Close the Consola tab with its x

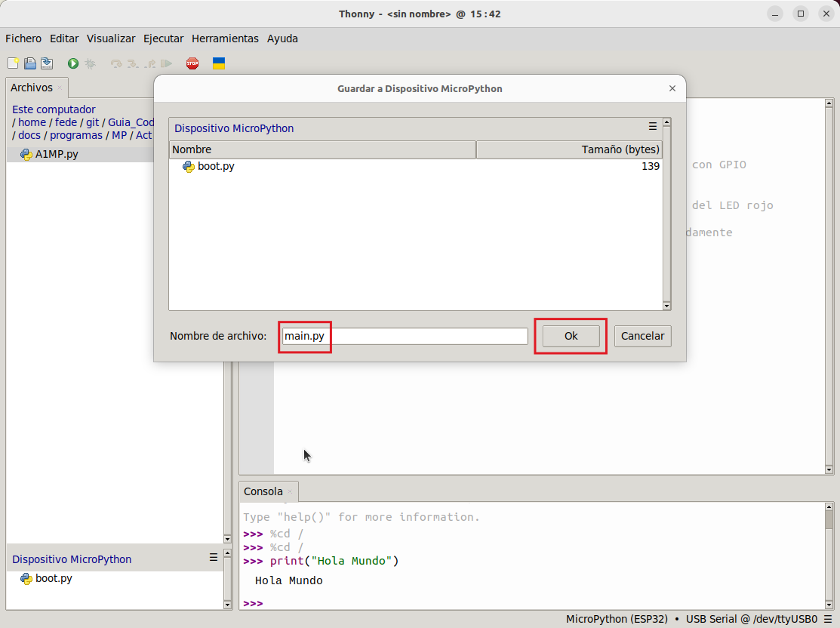point(290,491)
